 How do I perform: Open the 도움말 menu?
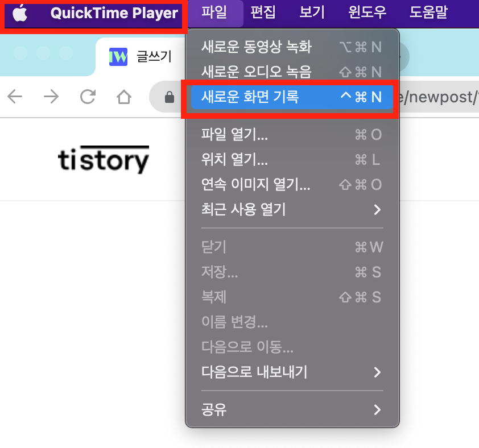coord(428,13)
